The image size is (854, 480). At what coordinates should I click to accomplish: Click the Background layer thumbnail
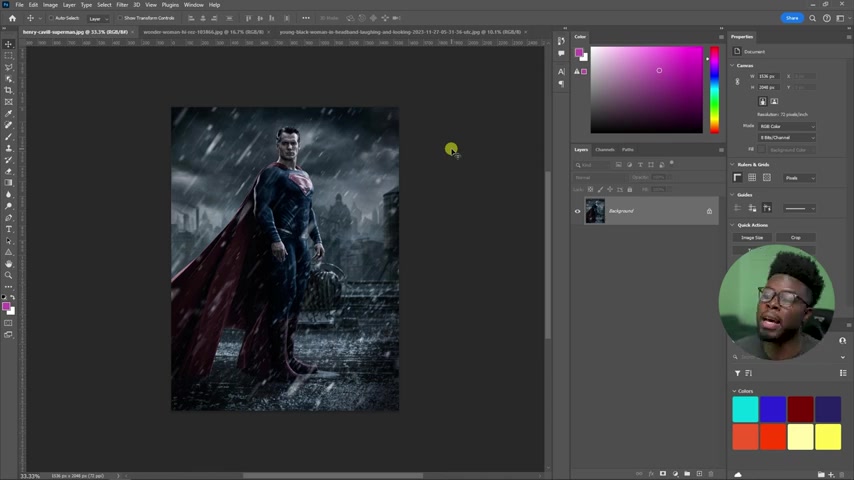click(595, 211)
